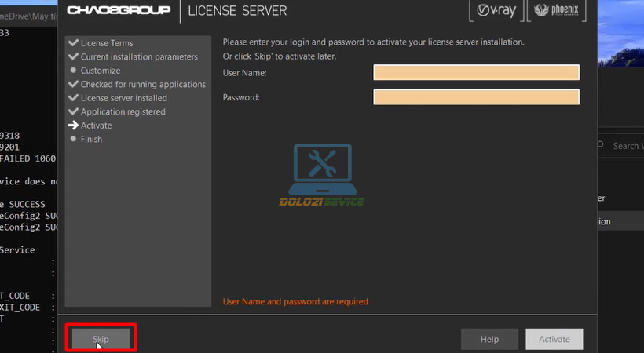The image size is (644, 353).
Task: Click the checkmark beside License Terms
Action: click(x=74, y=43)
